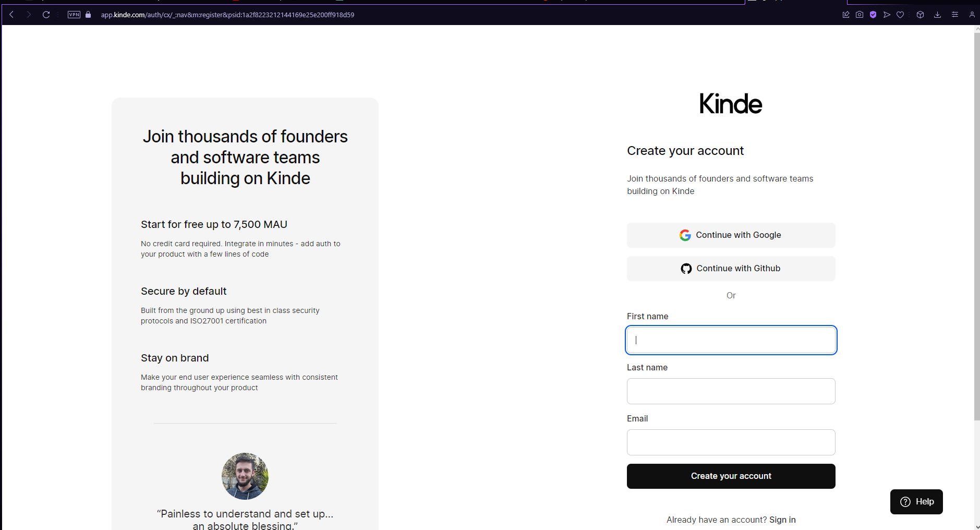Screen dimensions: 980x530
Task: Click the pin annotation toolbar icon
Action: click(x=846, y=15)
